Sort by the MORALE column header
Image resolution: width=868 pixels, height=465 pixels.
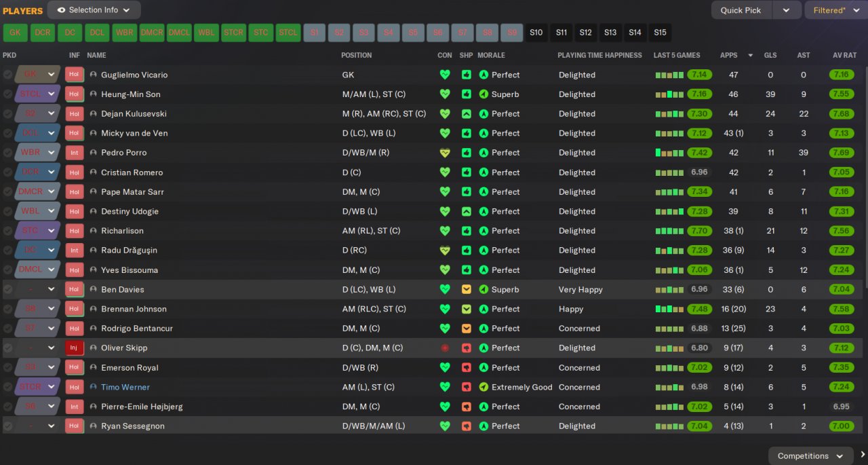point(492,55)
